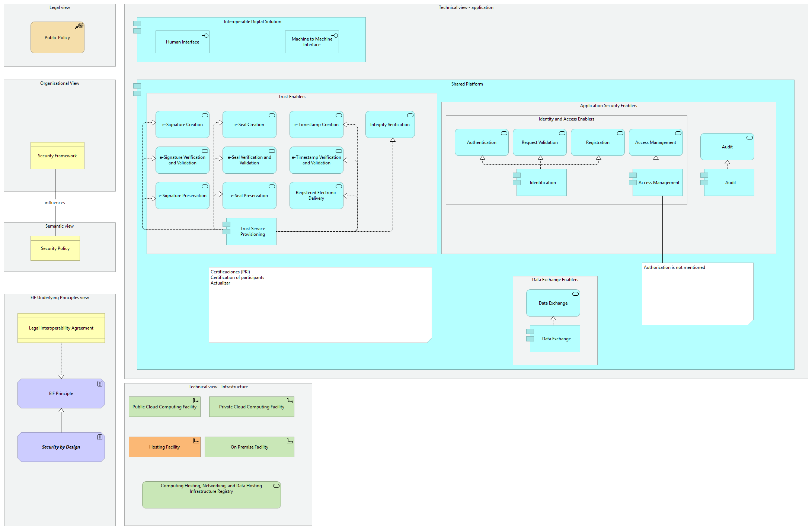This screenshot has height=530, width=812.
Task: Select the Public Policy element
Action: pos(57,37)
